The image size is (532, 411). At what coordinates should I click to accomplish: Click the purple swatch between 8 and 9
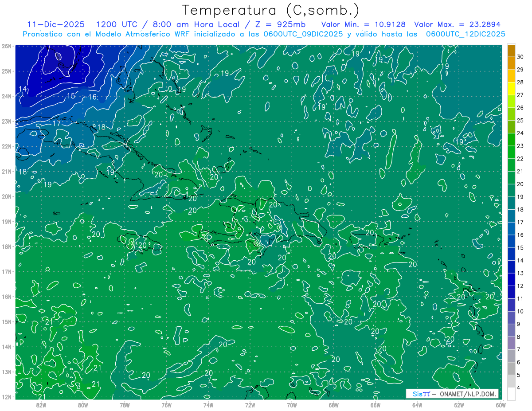pos(511,330)
